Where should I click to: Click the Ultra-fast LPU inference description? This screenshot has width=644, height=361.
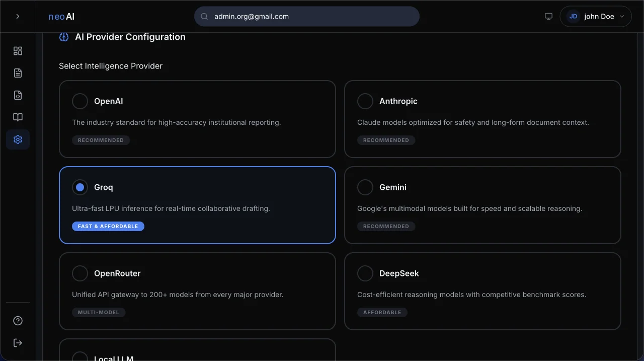click(171, 208)
